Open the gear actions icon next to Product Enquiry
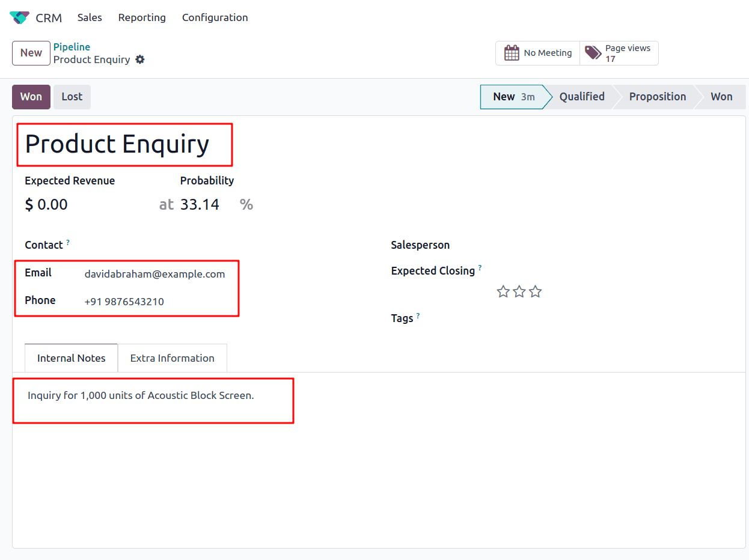The height and width of the screenshot is (560, 749). click(140, 59)
